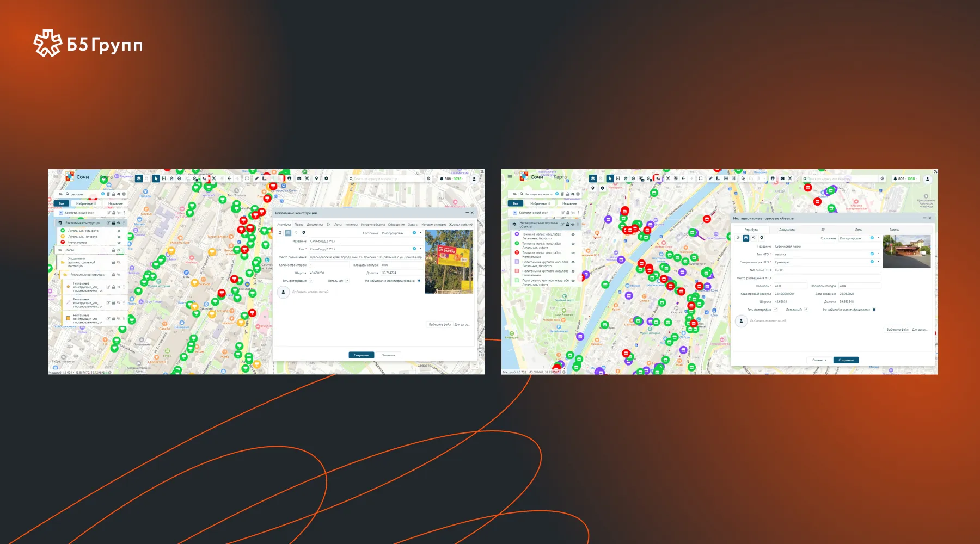Toggle Легальная checkbox in Рекламные конструкции dialog

tap(347, 281)
